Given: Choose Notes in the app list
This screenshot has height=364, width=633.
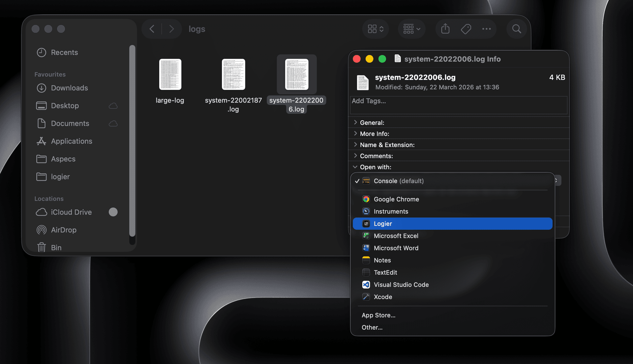Looking at the screenshot, I should tap(452, 260).
